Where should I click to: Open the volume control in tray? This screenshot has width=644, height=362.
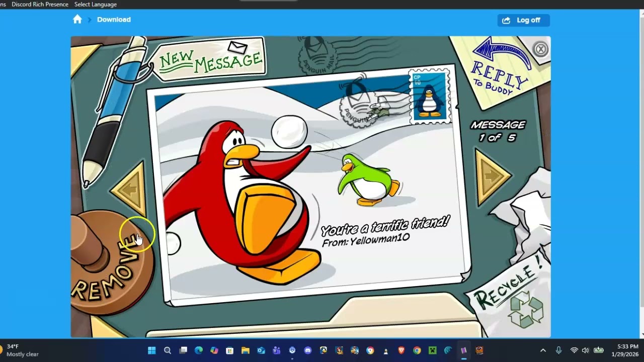tap(585, 350)
